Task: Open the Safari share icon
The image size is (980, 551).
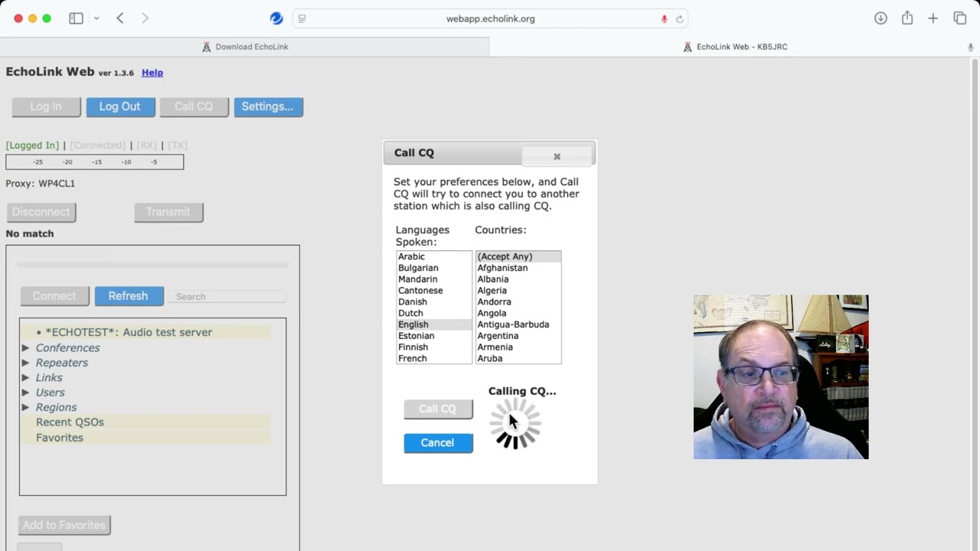Action: [x=907, y=18]
